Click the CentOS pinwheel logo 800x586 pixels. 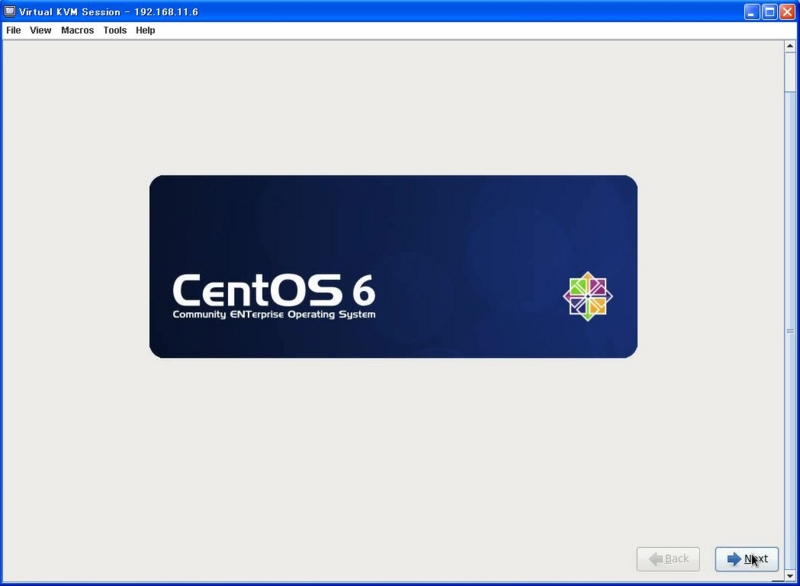click(x=588, y=296)
